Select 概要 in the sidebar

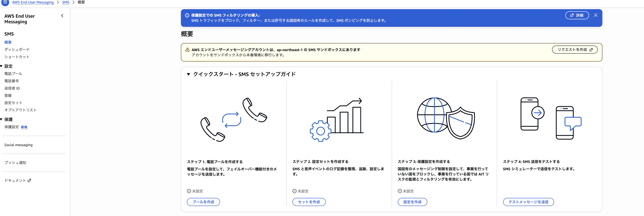(x=8, y=42)
